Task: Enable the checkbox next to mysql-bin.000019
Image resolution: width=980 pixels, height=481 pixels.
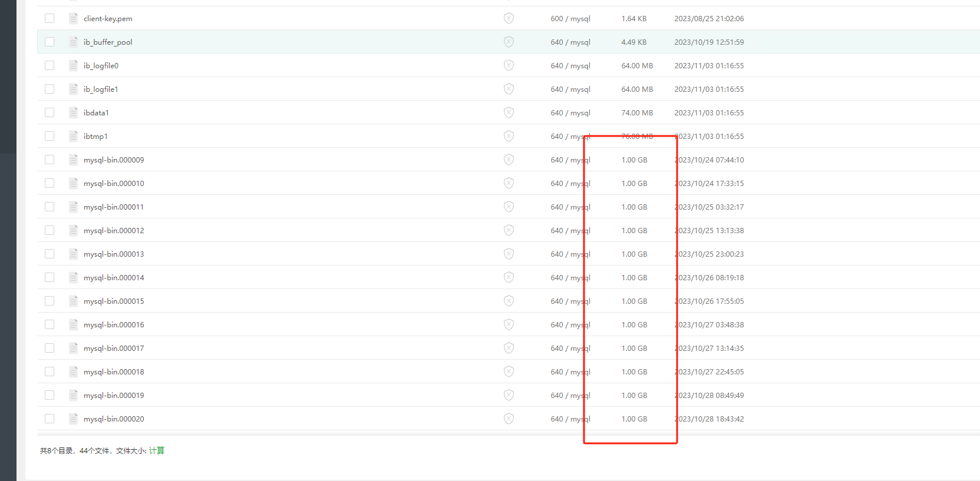Action: 50,395
